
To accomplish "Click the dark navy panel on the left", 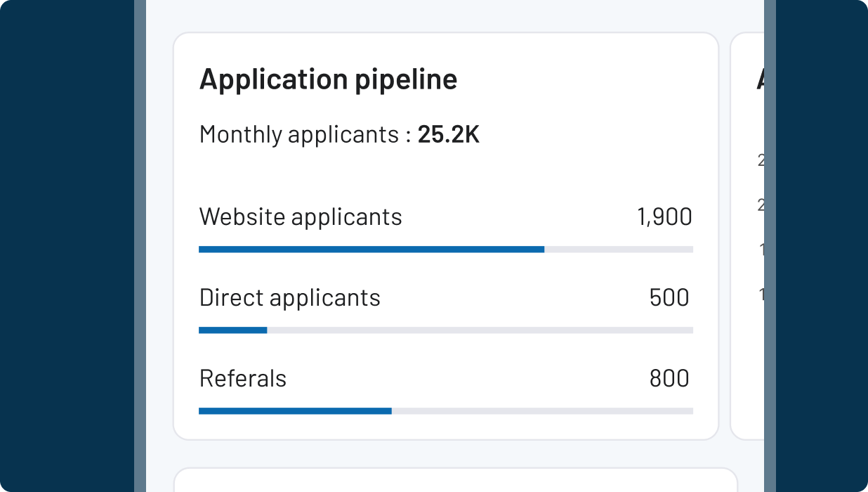I will [x=67, y=246].
